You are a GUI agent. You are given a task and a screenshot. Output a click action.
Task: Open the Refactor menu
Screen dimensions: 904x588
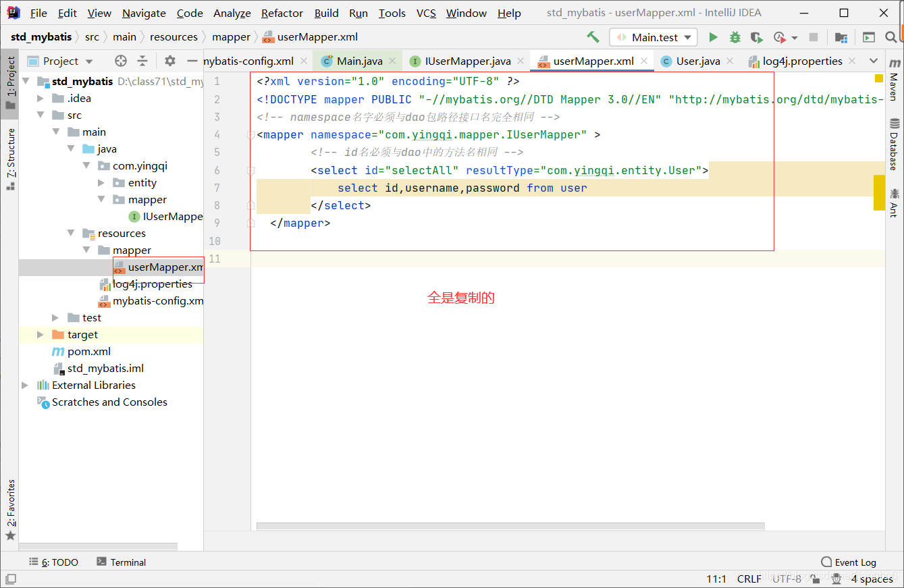[282, 13]
